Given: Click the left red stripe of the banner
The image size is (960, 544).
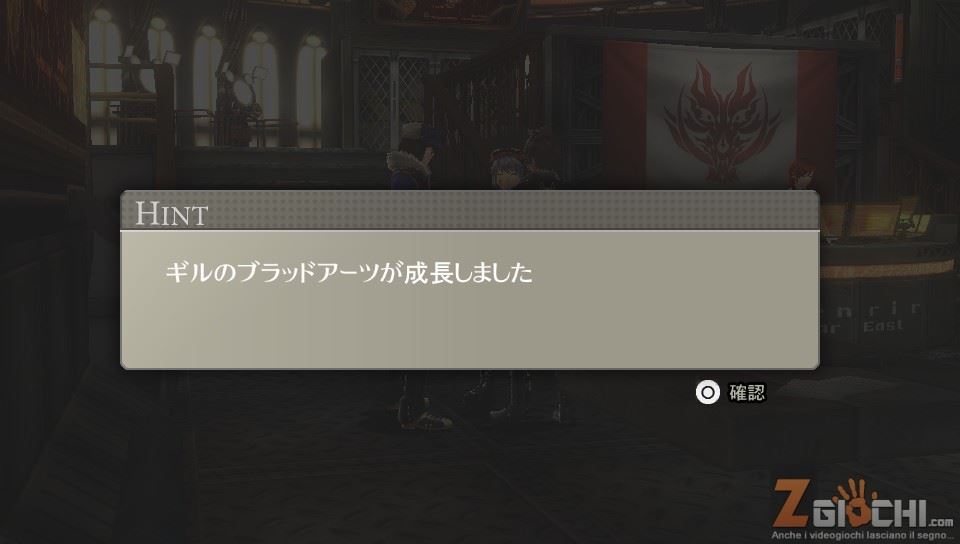Looking at the screenshot, I should click(625, 113).
